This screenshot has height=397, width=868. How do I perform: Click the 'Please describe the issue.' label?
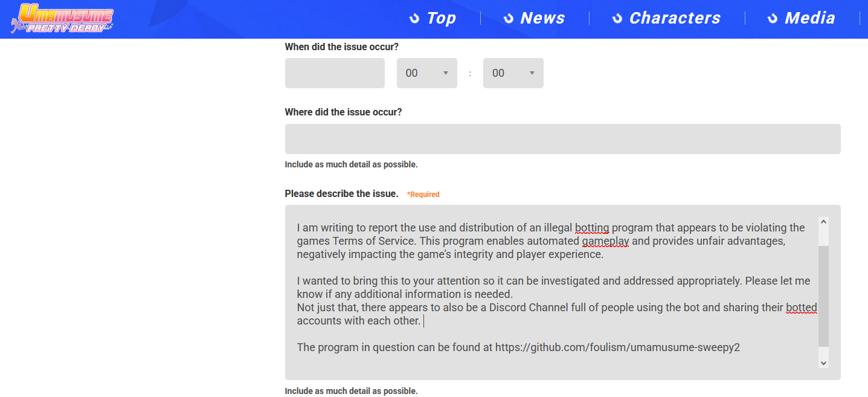click(x=341, y=194)
